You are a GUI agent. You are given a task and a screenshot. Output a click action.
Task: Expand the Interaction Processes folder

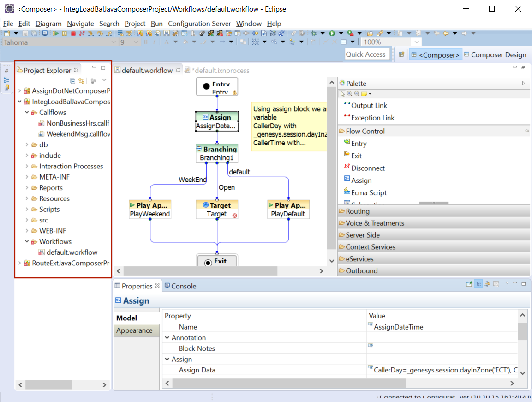pyautogui.click(x=27, y=166)
